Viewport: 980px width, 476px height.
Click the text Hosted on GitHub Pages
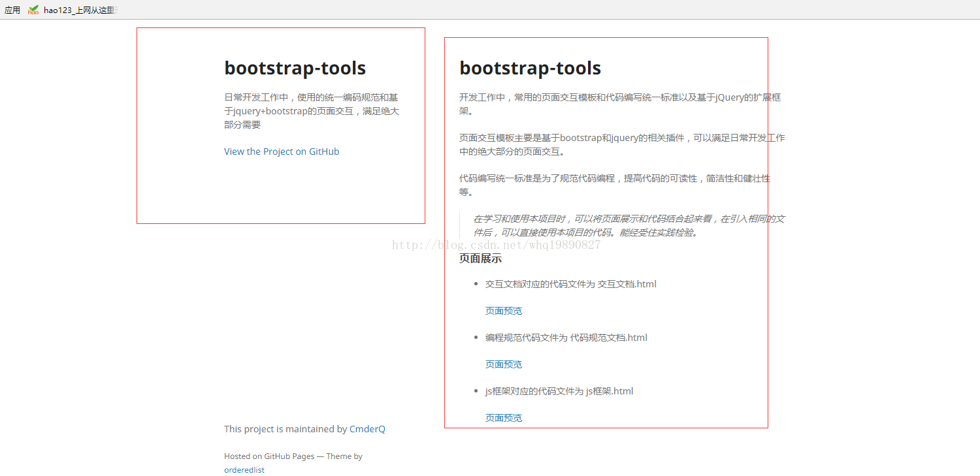269,456
